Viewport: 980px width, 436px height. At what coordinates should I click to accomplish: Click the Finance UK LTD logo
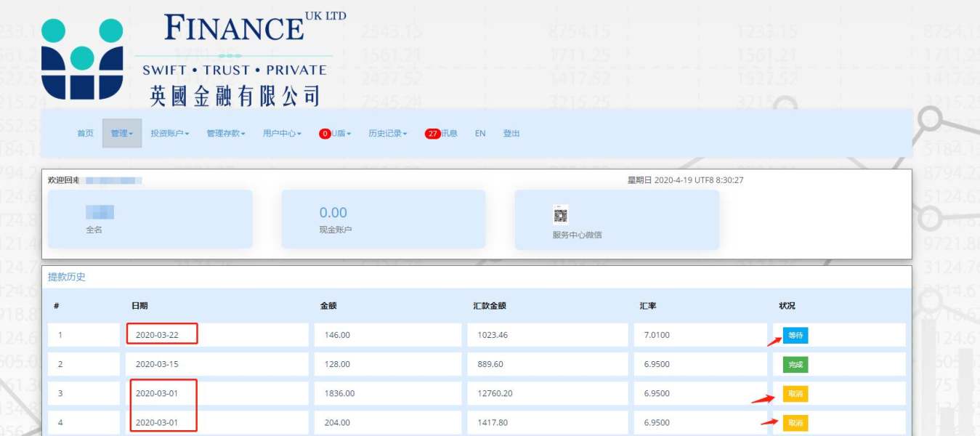tap(193, 60)
